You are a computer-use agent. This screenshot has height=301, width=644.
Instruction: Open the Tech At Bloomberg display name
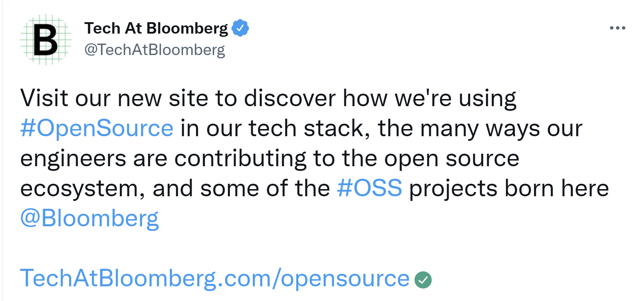(156, 28)
